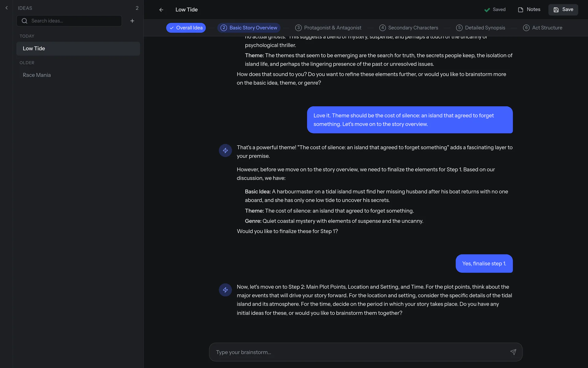
Task: Click the 'Love it. Theme should be' message bubble
Action: tap(410, 120)
